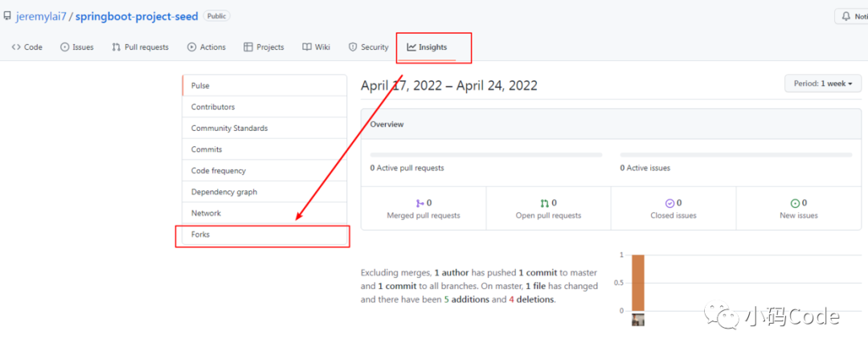Click the contributor avatar under the chart
The width and height of the screenshot is (868, 355).
pyautogui.click(x=637, y=320)
